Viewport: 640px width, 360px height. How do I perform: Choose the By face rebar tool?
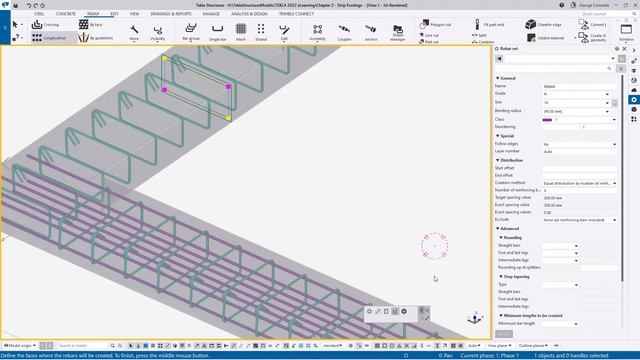point(91,24)
